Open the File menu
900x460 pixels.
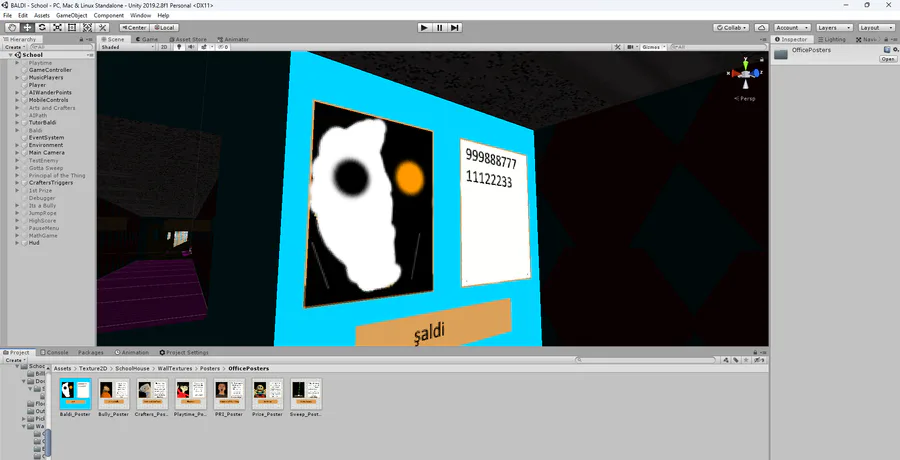pyautogui.click(x=7, y=16)
